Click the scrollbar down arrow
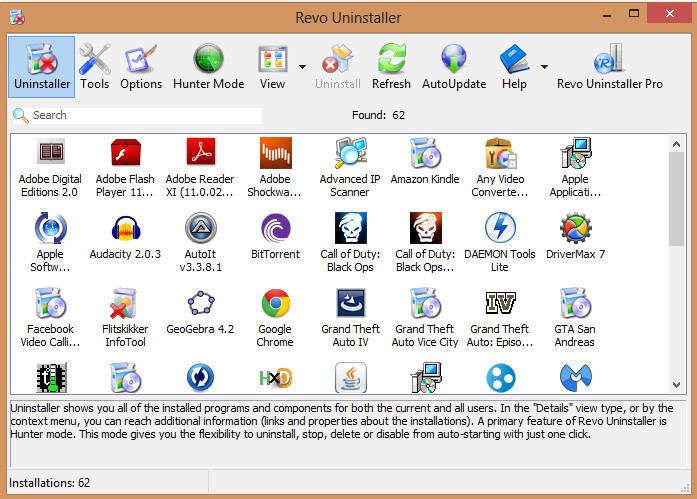Screen dimensions: 697x499 (x=677, y=387)
